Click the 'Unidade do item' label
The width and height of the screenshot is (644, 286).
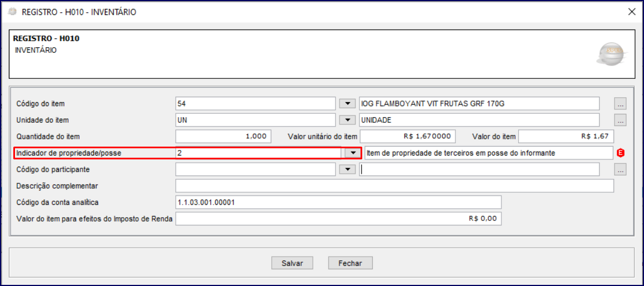click(x=42, y=120)
